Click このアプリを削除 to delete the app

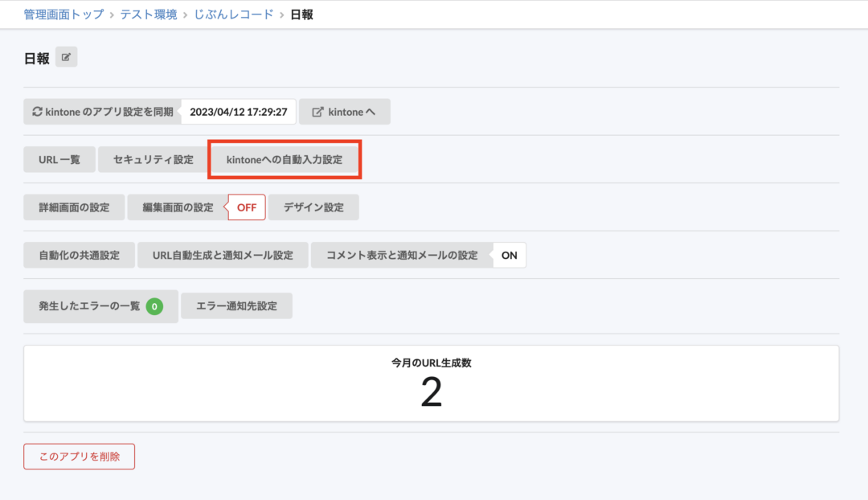[79, 456]
